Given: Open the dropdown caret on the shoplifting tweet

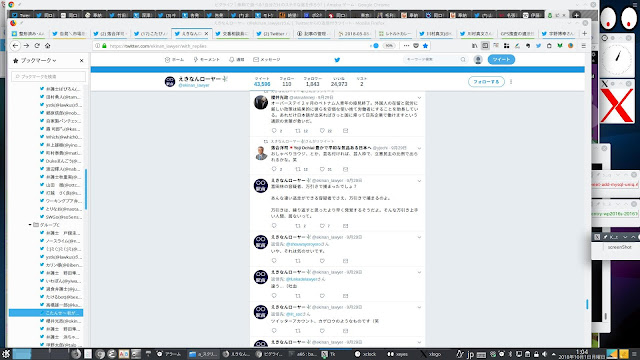Looking at the screenshot, I should 419,181.
